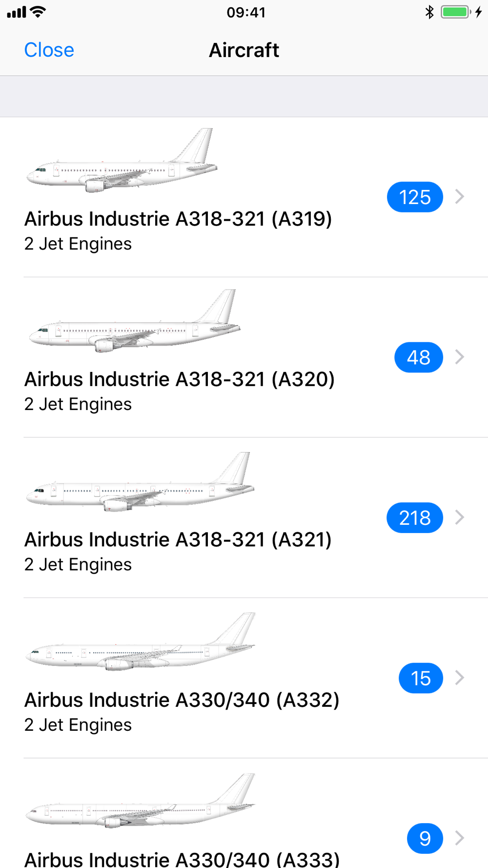Close the Aircraft list
Viewport: 488px width, 868px height.
point(49,50)
